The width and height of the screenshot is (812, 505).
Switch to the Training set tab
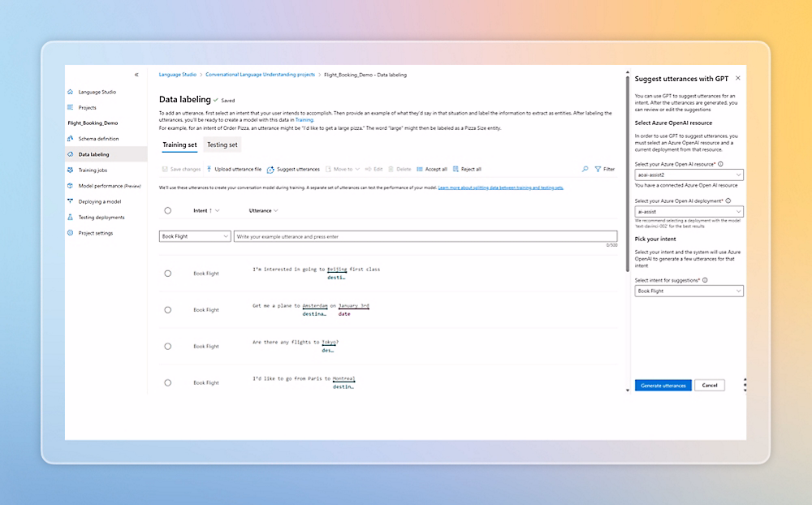(x=179, y=145)
